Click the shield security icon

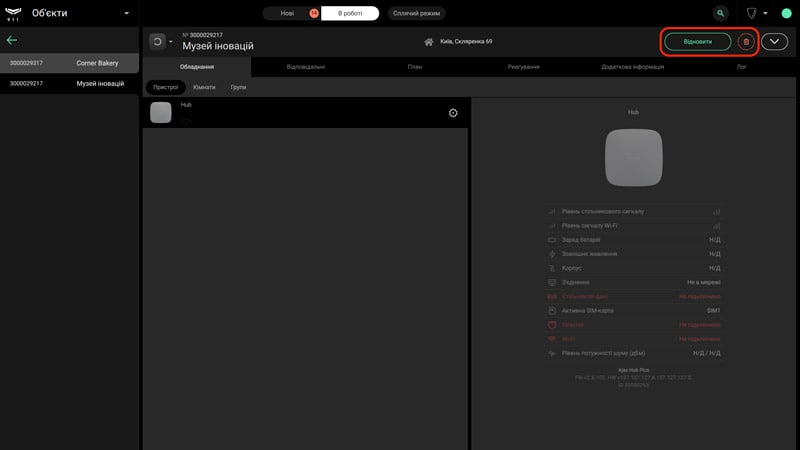coord(752,13)
